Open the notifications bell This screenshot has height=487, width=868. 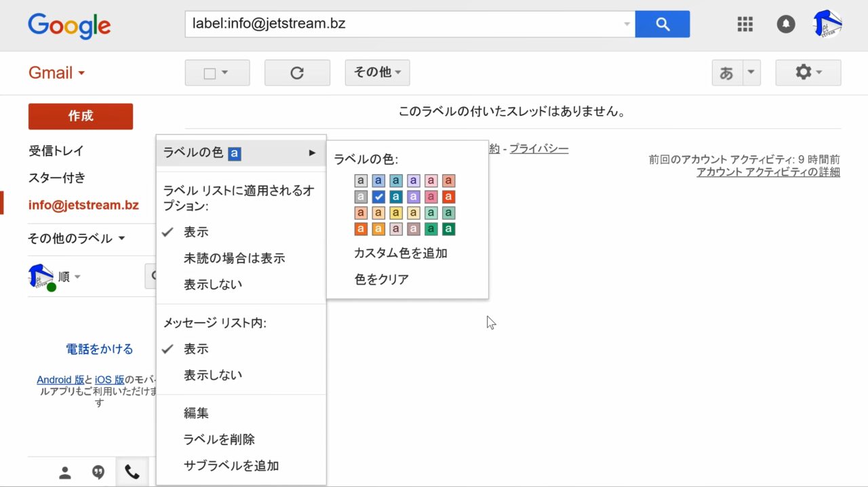click(785, 24)
